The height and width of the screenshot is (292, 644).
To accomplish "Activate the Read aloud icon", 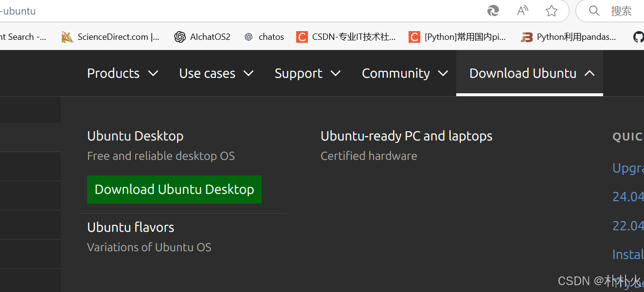I will tap(522, 11).
